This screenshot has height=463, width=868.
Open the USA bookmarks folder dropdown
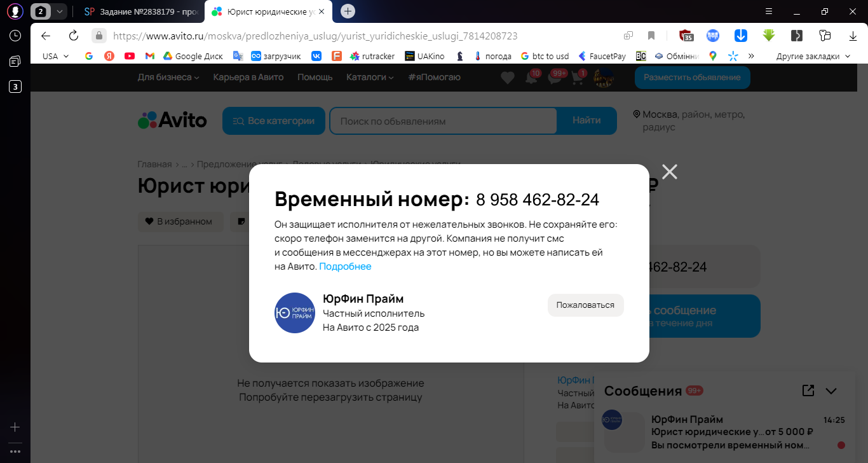point(55,56)
